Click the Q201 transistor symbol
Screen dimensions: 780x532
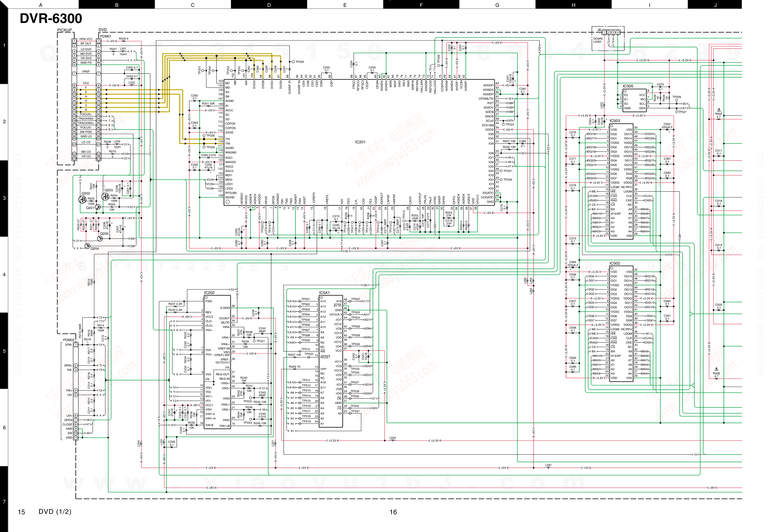(x=98, y=207)
